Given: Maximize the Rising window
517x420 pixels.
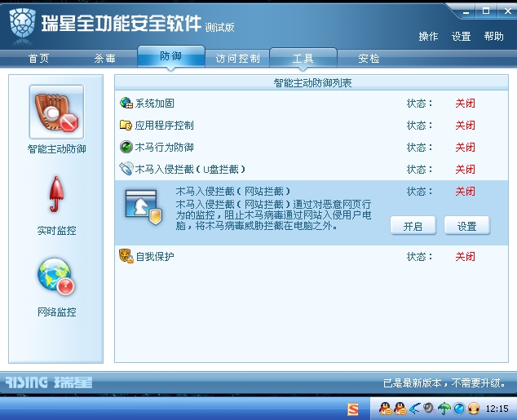Looking at the screenshot, I should click(486, 11).
